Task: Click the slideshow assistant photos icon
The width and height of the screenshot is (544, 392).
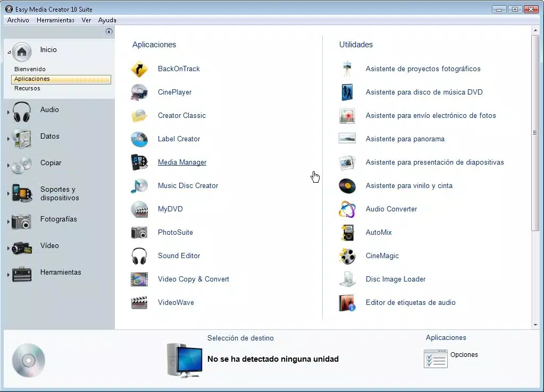Action: click(347, 162)
